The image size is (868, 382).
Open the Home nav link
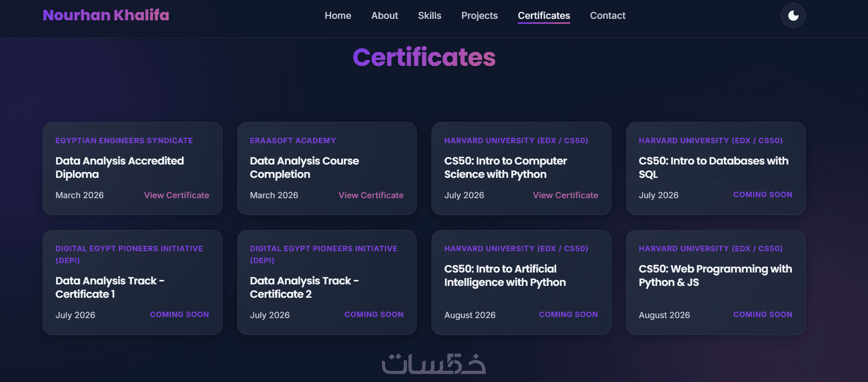338,15
